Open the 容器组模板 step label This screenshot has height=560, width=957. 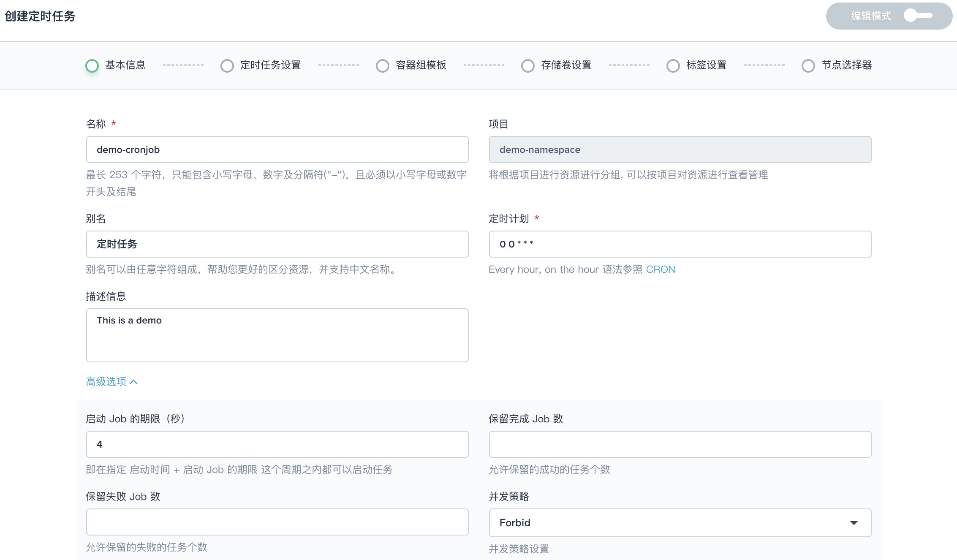(x=421, y=65)
